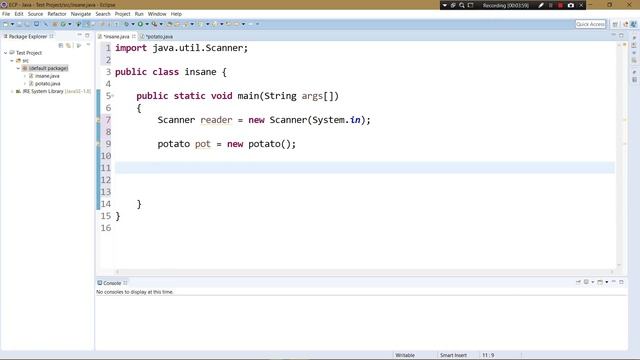Maximize the editor area

point(621,36)
